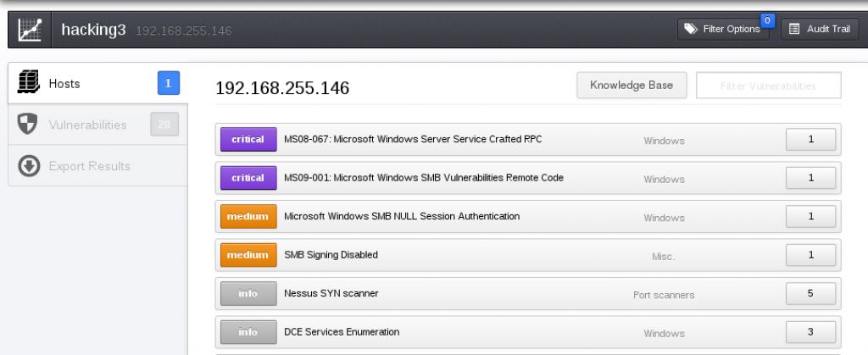Open the SMB NULL Session Authentication entry
Viewport: 868px width, 355px height.
(x=402, y=216)
